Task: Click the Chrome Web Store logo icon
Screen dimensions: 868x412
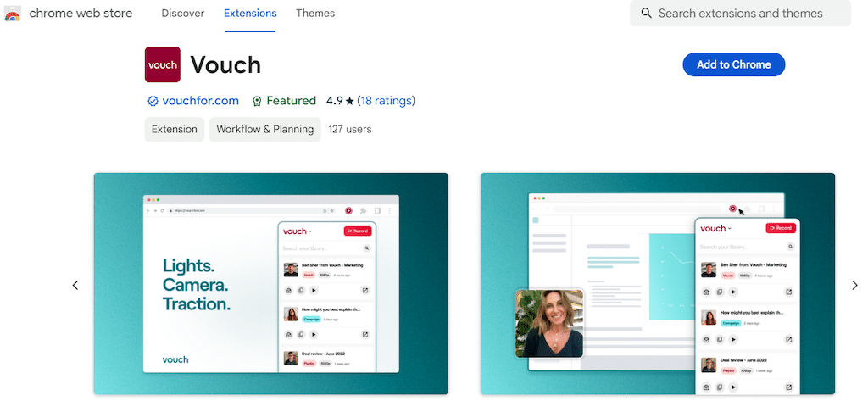Action: click(12, 14)
